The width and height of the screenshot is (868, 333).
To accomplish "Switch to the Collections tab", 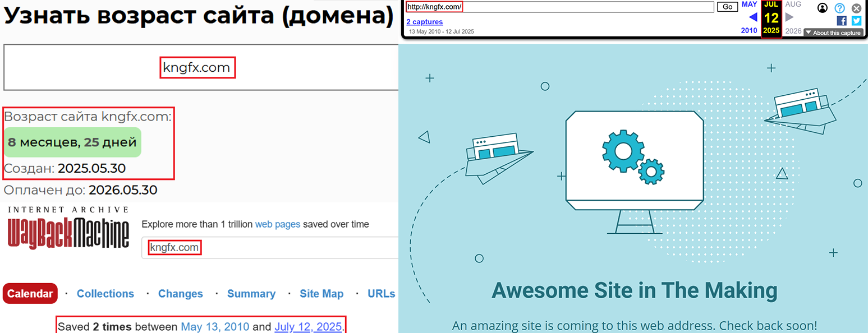I will coord(105,294).
